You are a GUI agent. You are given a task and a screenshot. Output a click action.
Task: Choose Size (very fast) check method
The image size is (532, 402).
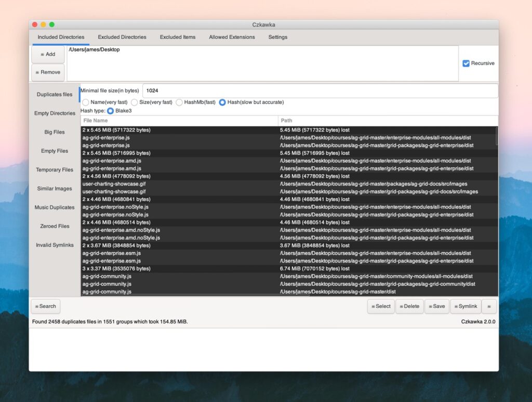135,102
